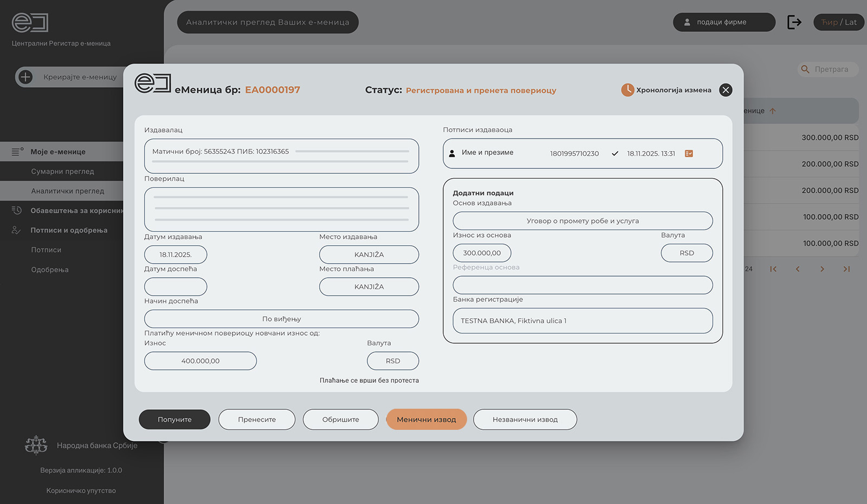This screenshot has height=504, width=867.
Task: Open Корисничко упутство link
Action: point(81,490)
